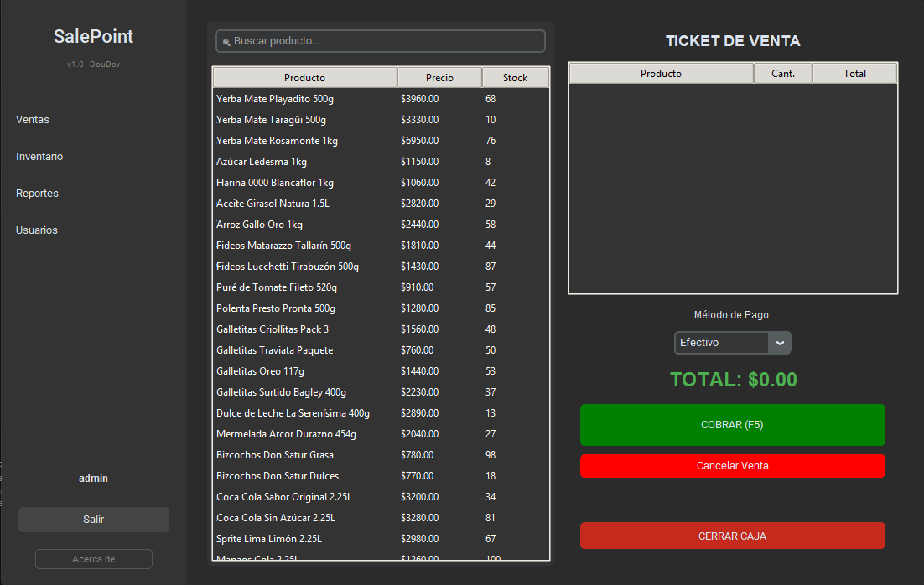This screenshot has width=924, height=585.
Task: Click the Salir logout button
Action: pos(94,520)
